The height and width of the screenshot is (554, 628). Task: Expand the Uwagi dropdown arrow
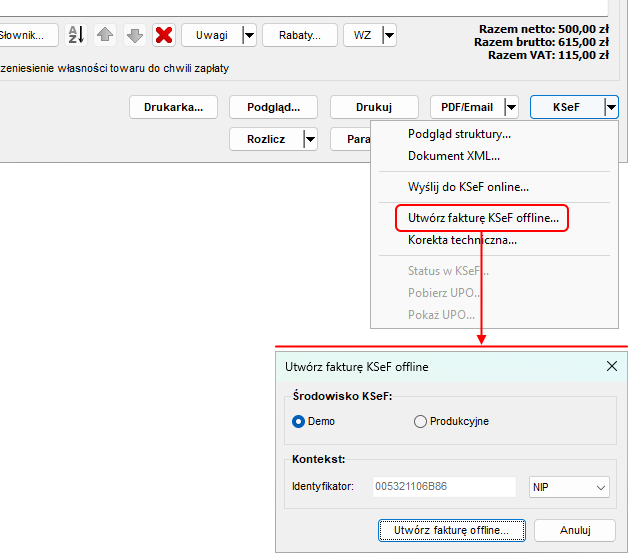pos(249,36)
